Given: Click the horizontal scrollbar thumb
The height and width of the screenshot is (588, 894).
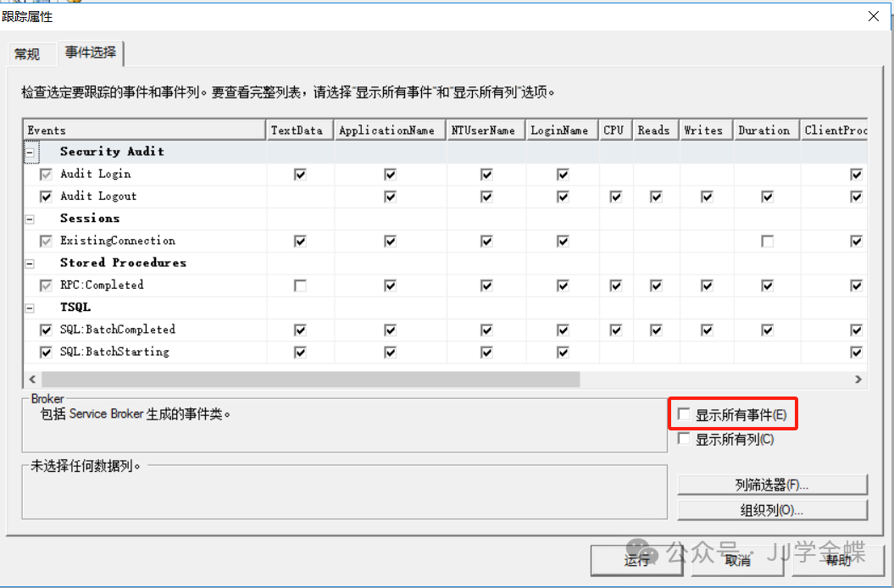Looking at the screenshot, I should (x=311, y=380).
